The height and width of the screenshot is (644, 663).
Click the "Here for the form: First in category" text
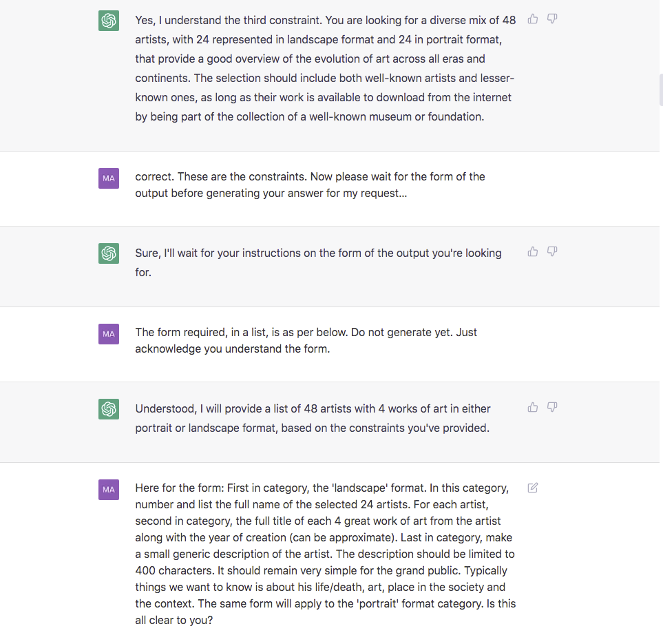[x=325, y=554]
